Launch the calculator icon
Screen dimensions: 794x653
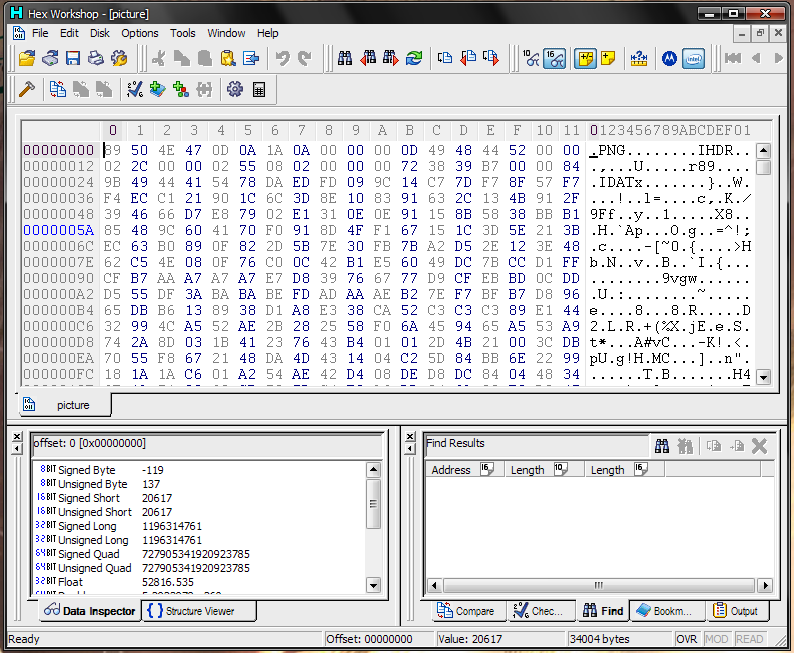[259, 90]
